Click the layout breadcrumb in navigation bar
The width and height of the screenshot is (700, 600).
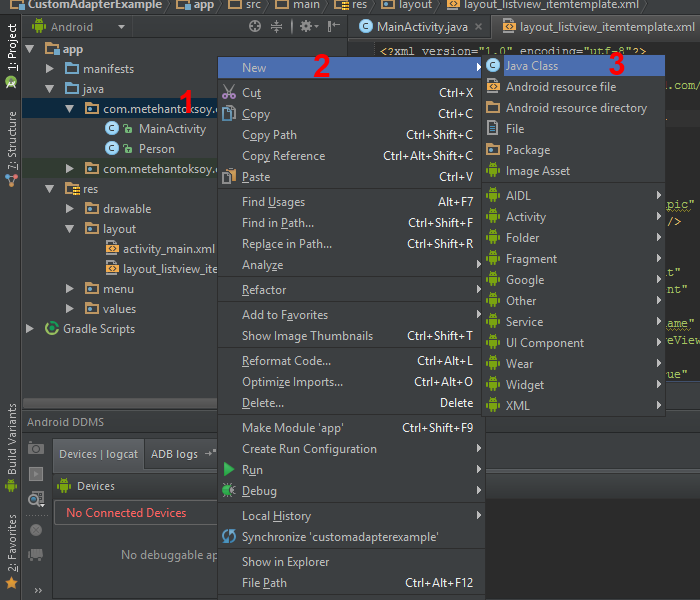pos(407,5)
